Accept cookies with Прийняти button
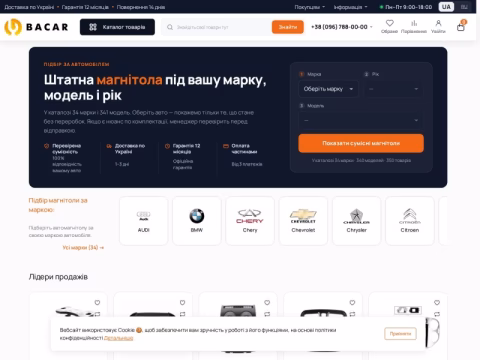The image size is (480, 360). tap(400, 334)
